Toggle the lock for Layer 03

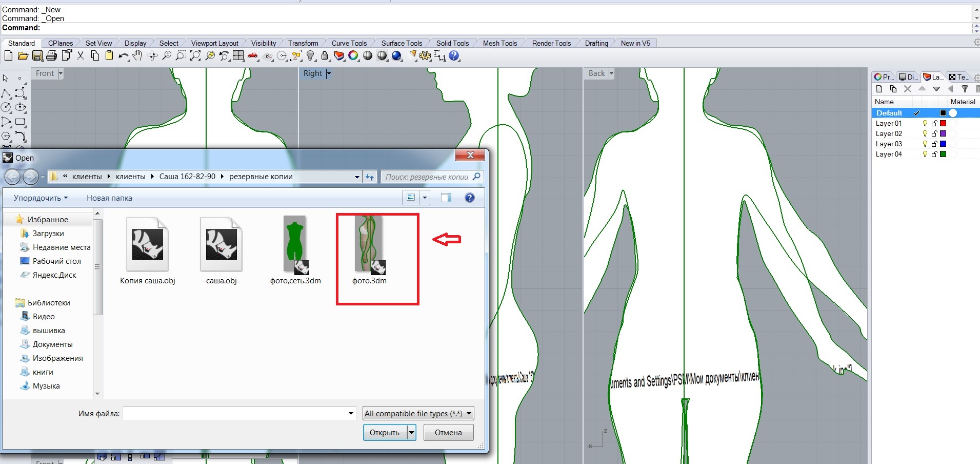coord(934,144)
